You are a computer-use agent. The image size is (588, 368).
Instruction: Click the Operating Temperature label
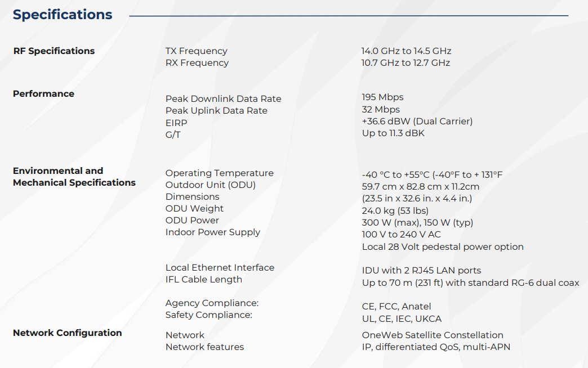click(x=220, y=173)
